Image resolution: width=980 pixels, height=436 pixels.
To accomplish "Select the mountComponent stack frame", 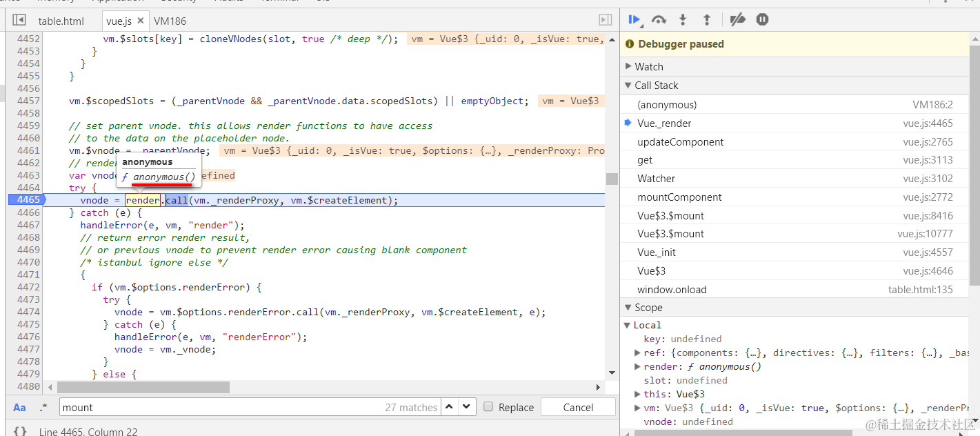I will pos(794,197).
